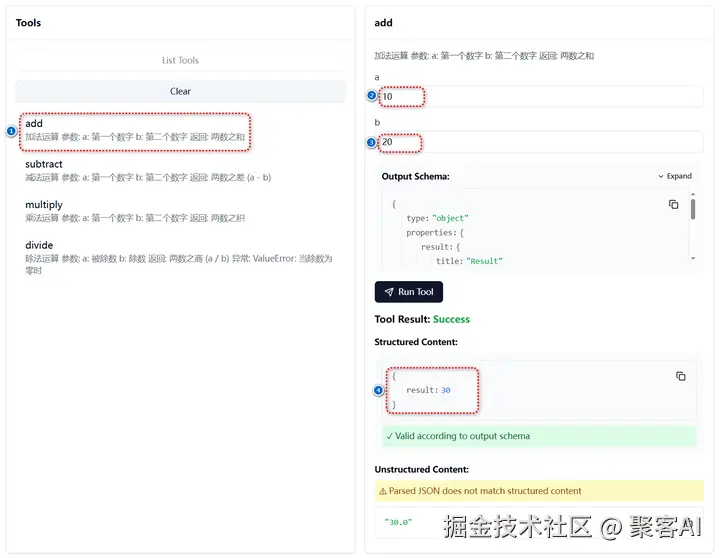
Task: Click the title: "Result" schema line
Action: click(x=469, y=261)
